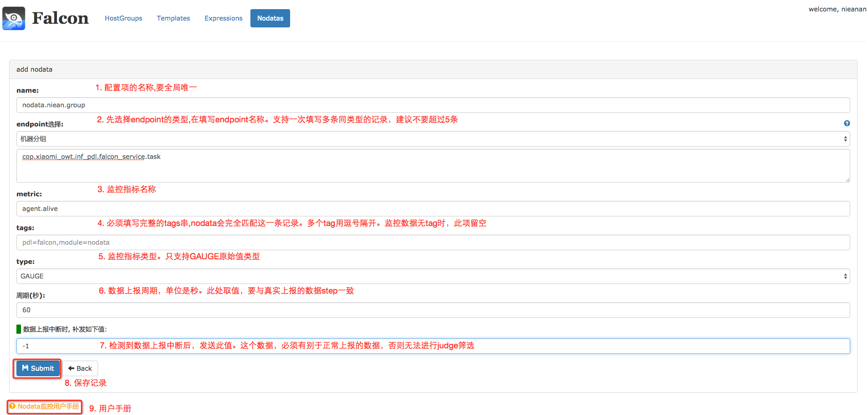Image resolution: width=868 pixels, height=415 pixels.
Task: Click inside the endpoint names textarea
Action: pos(433,166)
